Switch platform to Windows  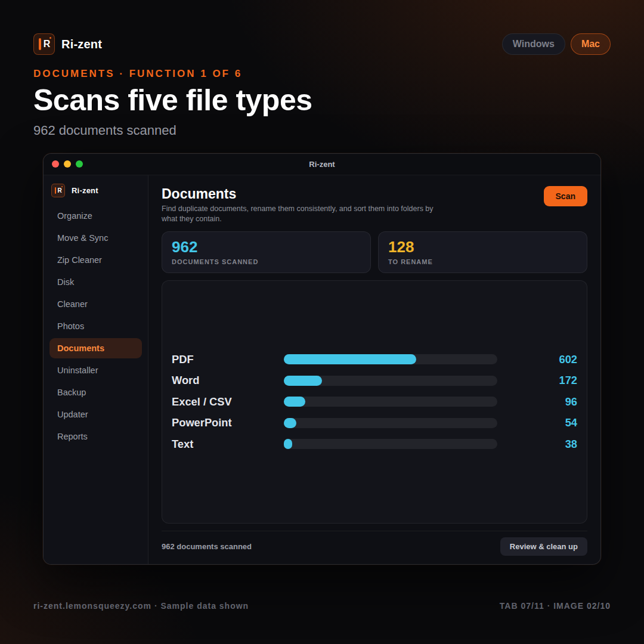(533, 44)
